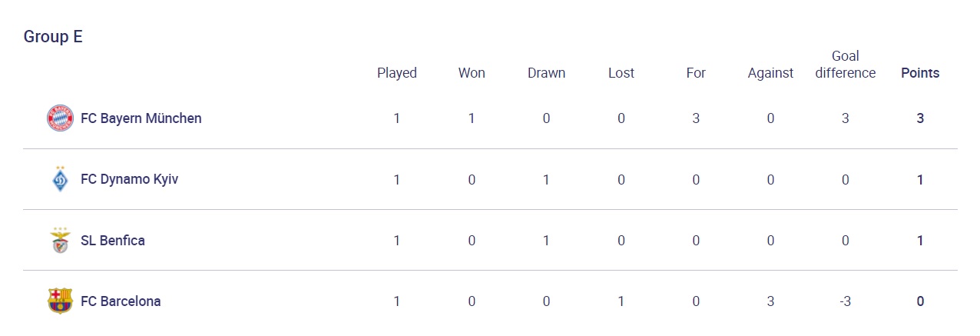
Task: Click the Goal difference column header
Action: [846, 65]
